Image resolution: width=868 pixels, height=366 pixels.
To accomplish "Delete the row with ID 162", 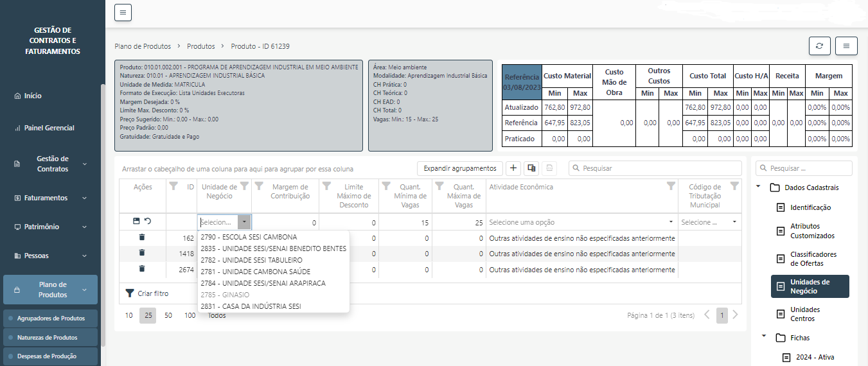I will tap(142, 238).
